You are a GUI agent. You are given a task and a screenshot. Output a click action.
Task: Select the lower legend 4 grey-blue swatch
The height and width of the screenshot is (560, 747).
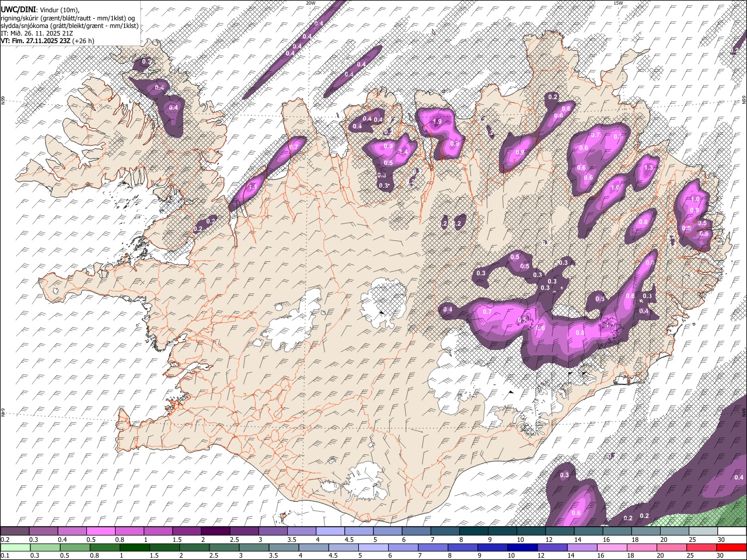pos(314,547)
